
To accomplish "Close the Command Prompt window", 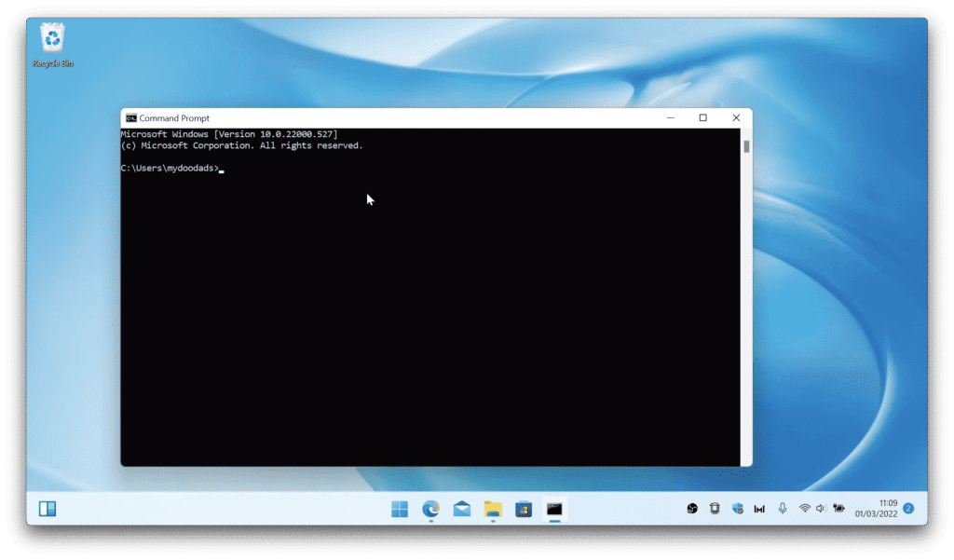I will 736,118.
